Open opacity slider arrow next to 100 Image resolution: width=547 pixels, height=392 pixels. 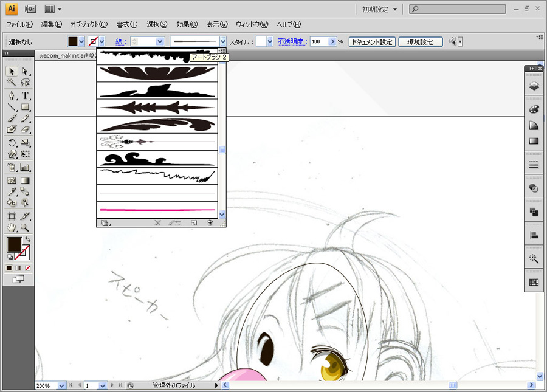point(332,41)
